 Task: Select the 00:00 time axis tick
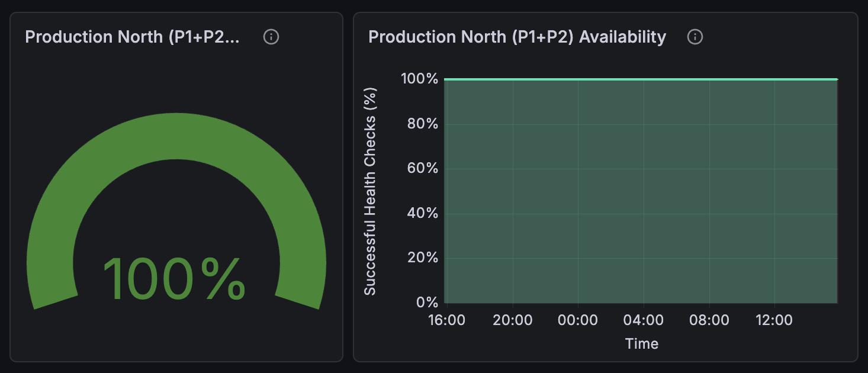pyautogui.click(x=578, y=320)
